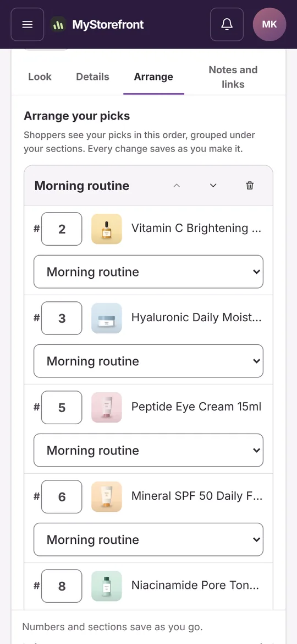Switch to the Look tab
This screenshot has width=297, height=644.
(x=40, y=77)
